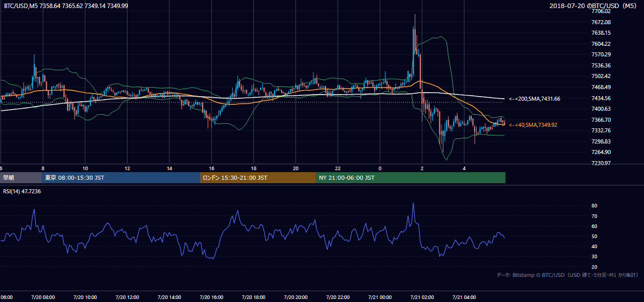Click hour tick 0 under price chart
644x302 pixels.
point(380,169)
